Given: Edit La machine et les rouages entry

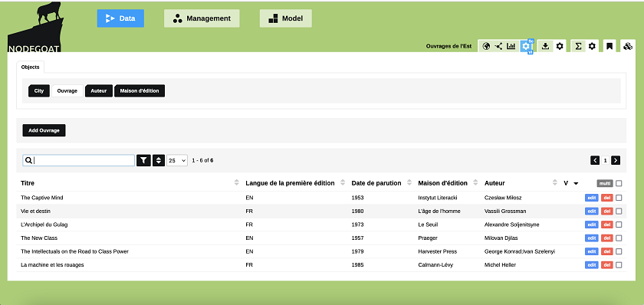Looking at the screenshot, I should tap(592, 265).
